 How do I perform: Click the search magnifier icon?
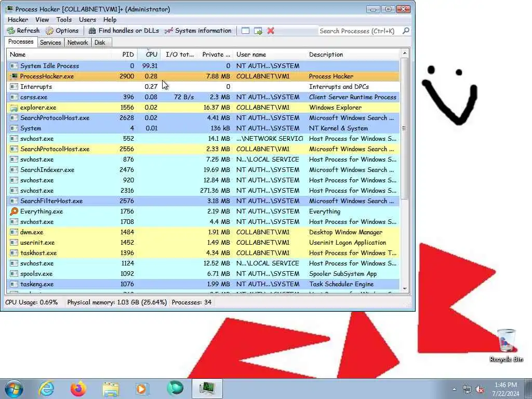point(405,31)
